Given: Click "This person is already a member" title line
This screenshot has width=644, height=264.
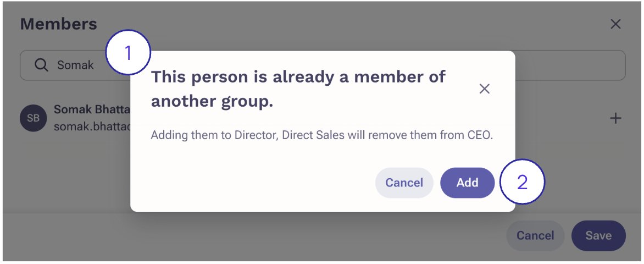Looking at the screenshot, I should point(298,76).
